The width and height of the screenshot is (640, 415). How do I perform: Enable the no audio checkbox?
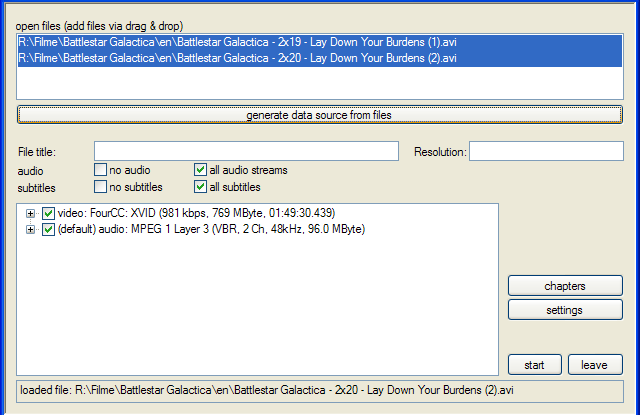tap(101, 170)
